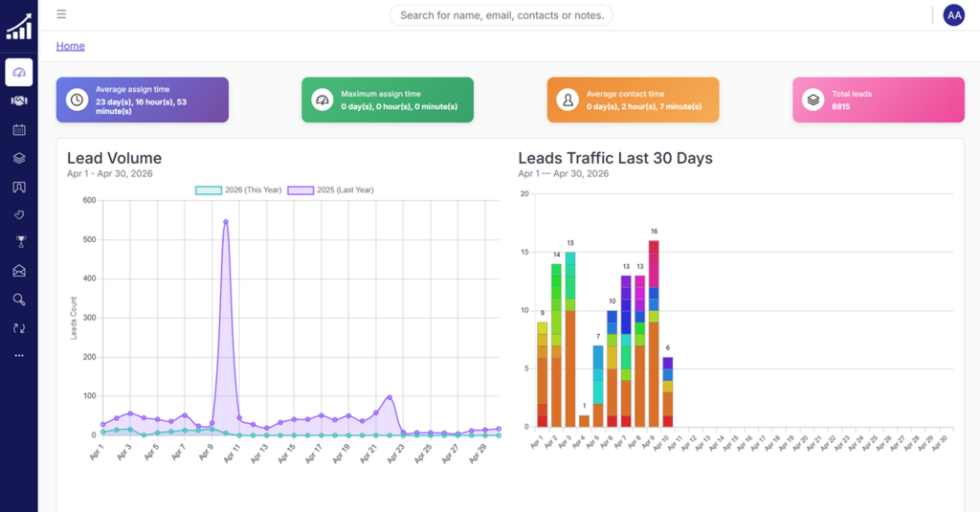This screenshot has height=512, width=980.
Task: Open the calendar icon in sidebar
Action: [x=19, y=129]
